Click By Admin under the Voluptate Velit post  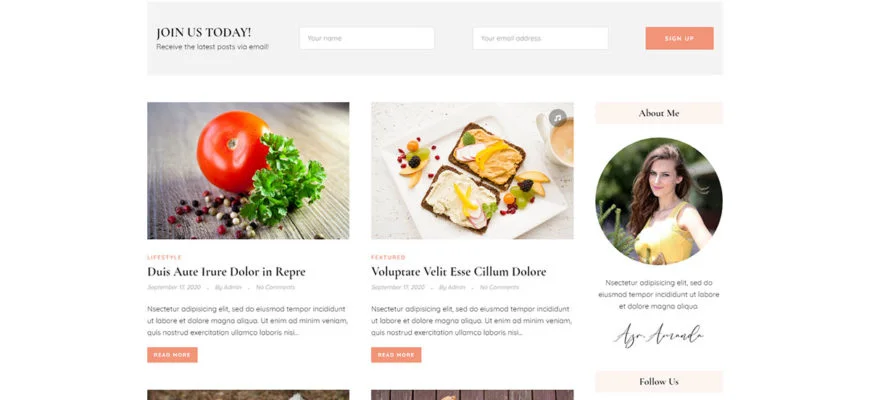[x=453, y=287]
